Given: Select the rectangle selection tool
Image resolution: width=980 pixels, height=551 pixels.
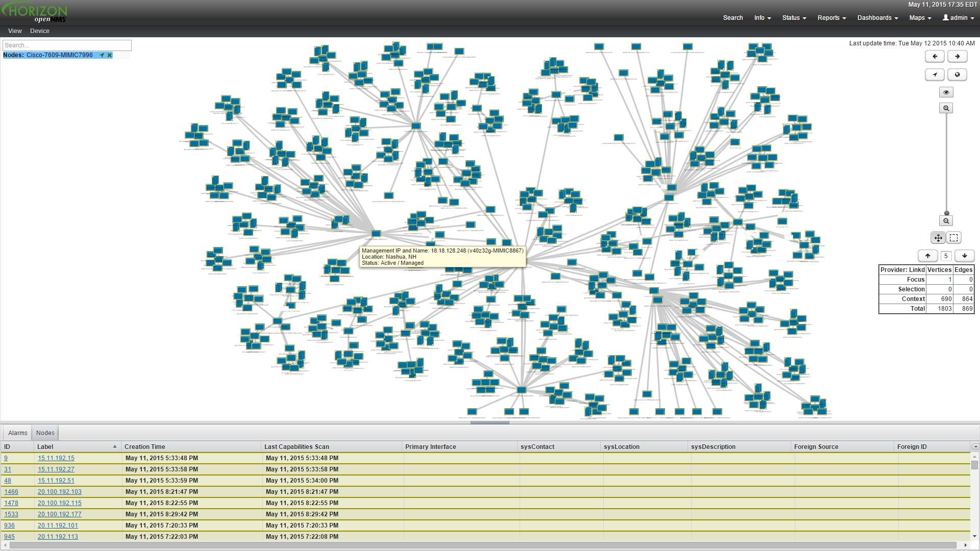Looking at the screenshot, I should 953,238.
